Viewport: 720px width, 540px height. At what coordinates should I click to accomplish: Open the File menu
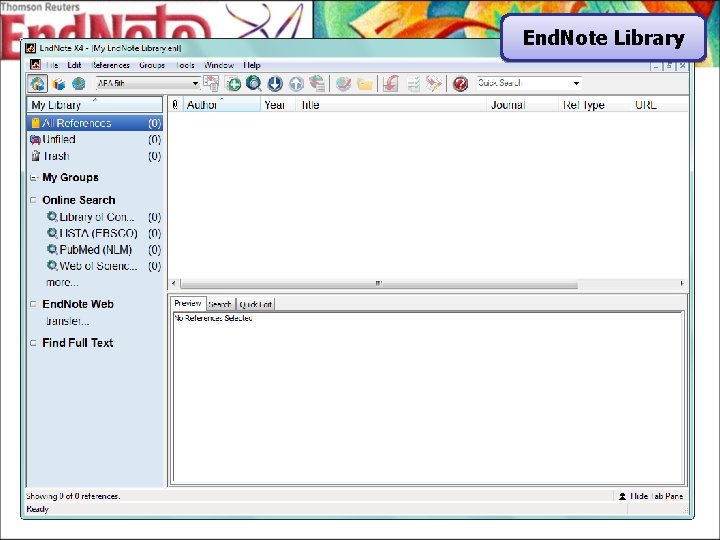(x=52, y=65)
